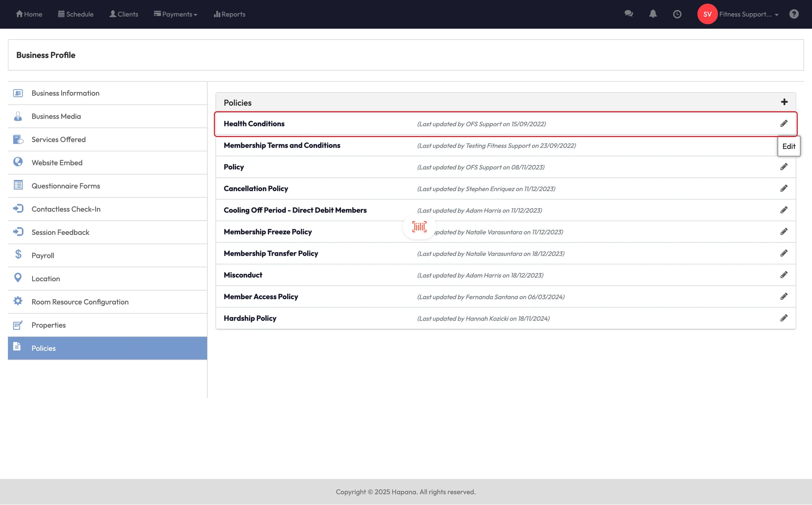Open the chat messages icon
Viewport: 812px width, 505px height.
point(628,14)
